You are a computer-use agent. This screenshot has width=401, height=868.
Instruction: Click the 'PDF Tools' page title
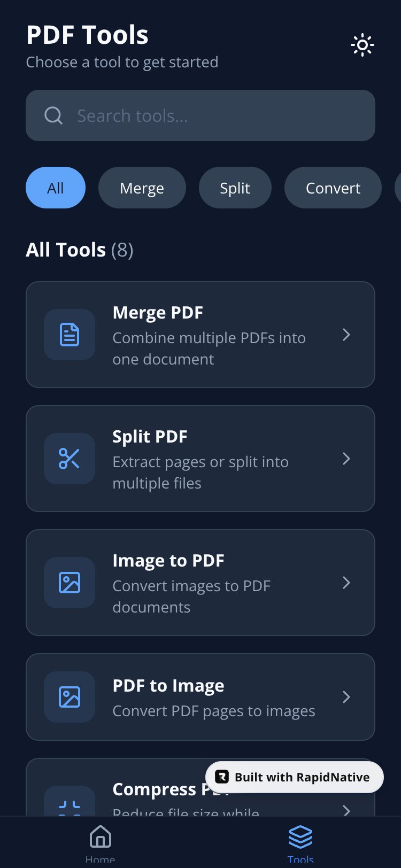87,35
